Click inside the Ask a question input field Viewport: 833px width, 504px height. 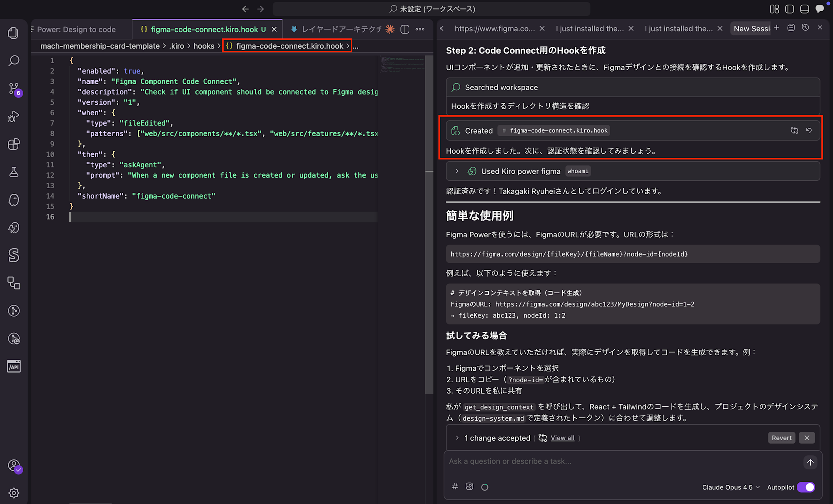click(583, 461)
